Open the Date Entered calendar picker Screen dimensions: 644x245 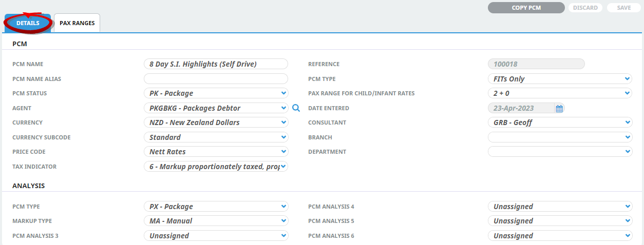click(559, 108)
